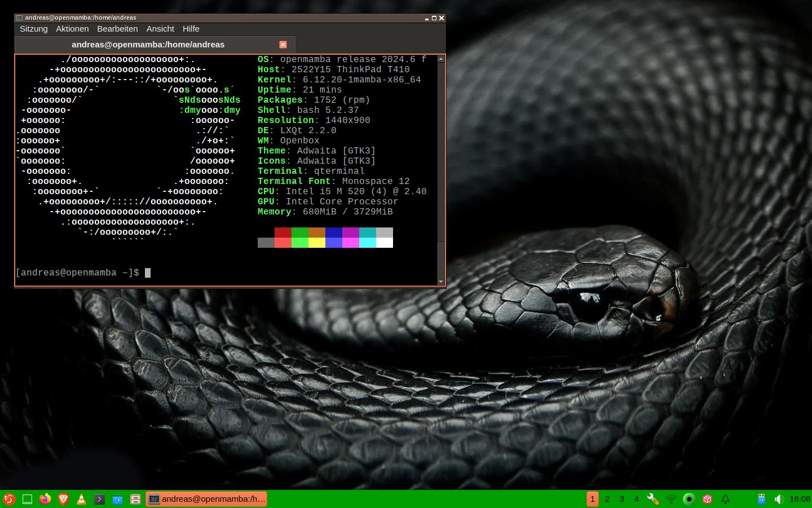Switch to virtual desktop 4

click(x=637, y=499)
